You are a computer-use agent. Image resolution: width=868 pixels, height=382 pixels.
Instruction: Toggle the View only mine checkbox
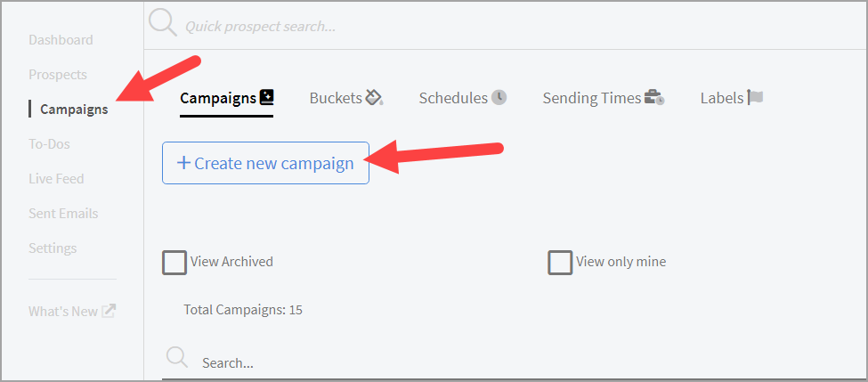pyautogui.click(x=560, y=262)
